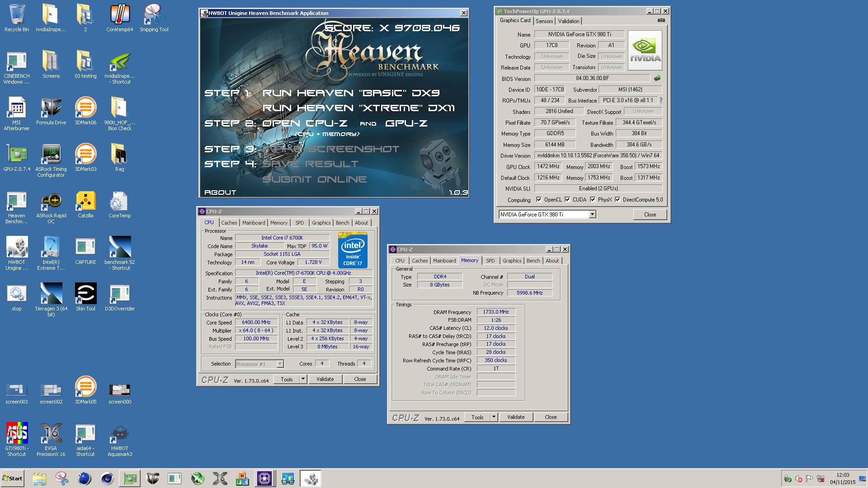This screenshot has width=868, height=488.
Task: Click the bus interface question mark
Action: (660, 100)
